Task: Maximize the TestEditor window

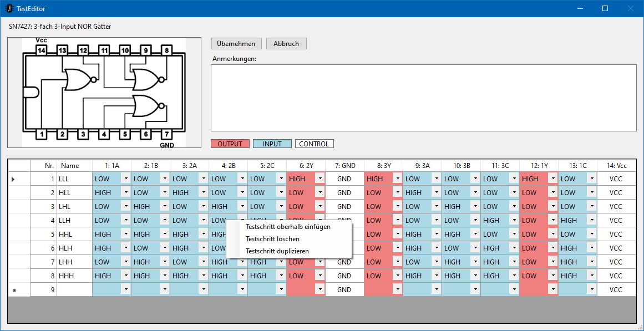Action: [x=605, y=8]
